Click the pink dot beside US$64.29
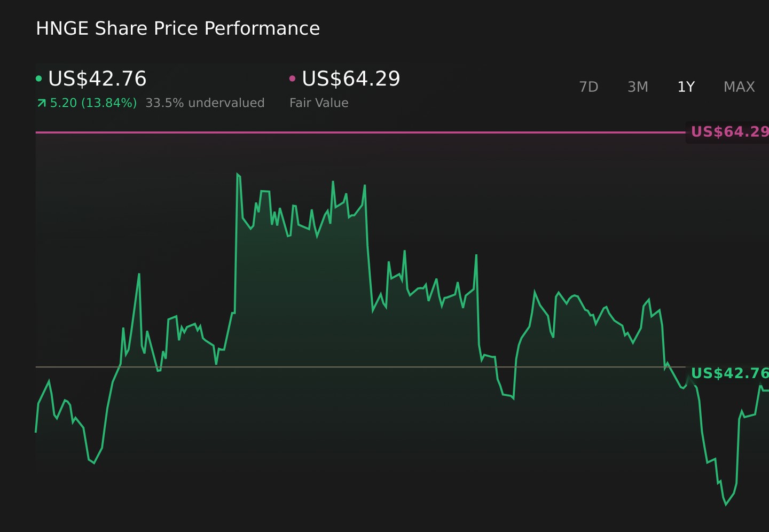 click(x=292, y=79)
